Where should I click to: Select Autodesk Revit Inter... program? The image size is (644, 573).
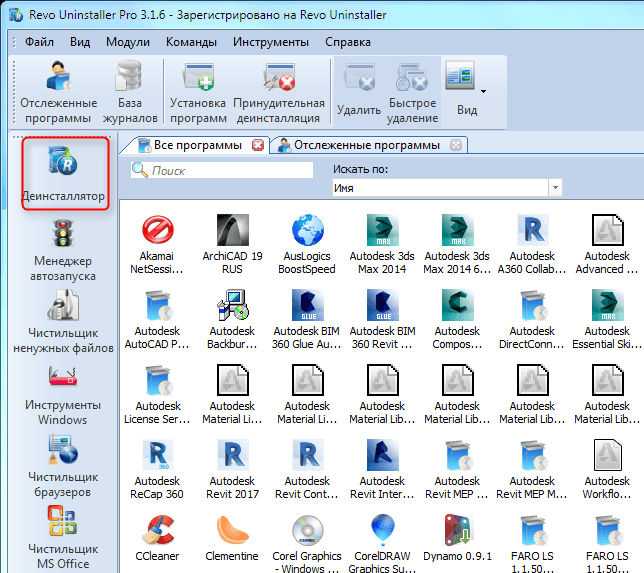382,470
